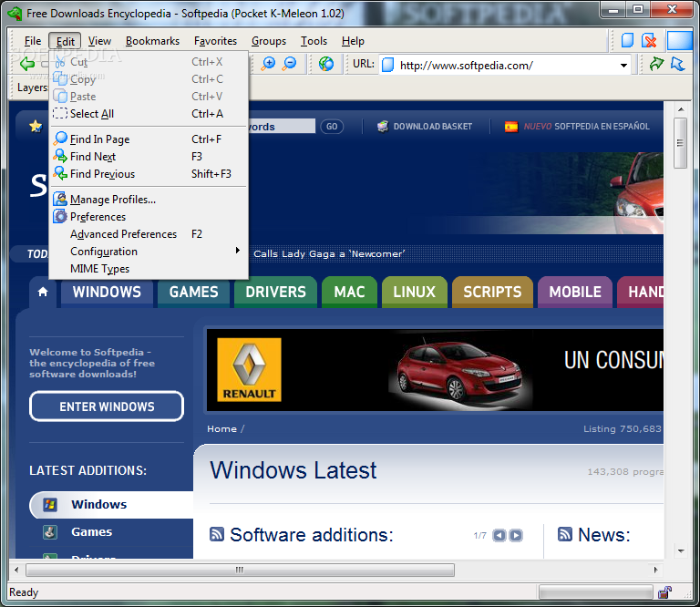Choose Select All from Edit menu
Screen dimensions: 700x607
click(x=148, y=114)
